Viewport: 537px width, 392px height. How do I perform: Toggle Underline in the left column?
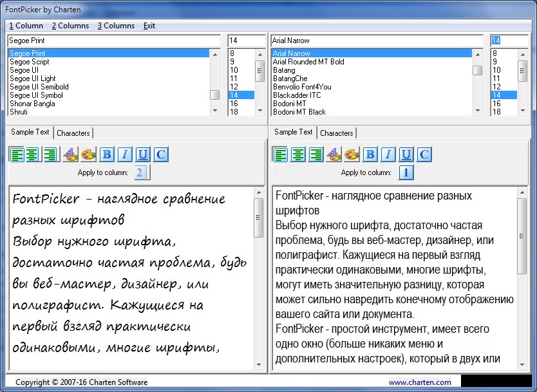143,154
